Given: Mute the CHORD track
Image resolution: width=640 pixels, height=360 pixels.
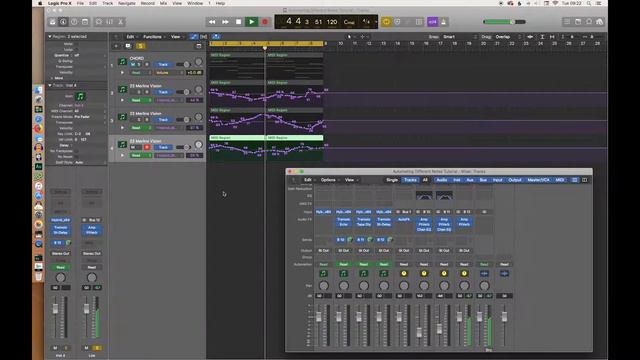Looking at the screenshot, I should pyautogui.click(x=133, y=64).
